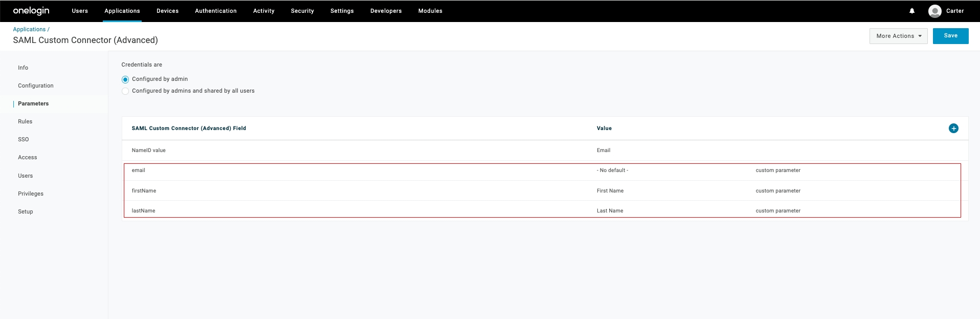Open the Security menu
Image resolution: width=980 pixels, height=319 pixels.
302,11
